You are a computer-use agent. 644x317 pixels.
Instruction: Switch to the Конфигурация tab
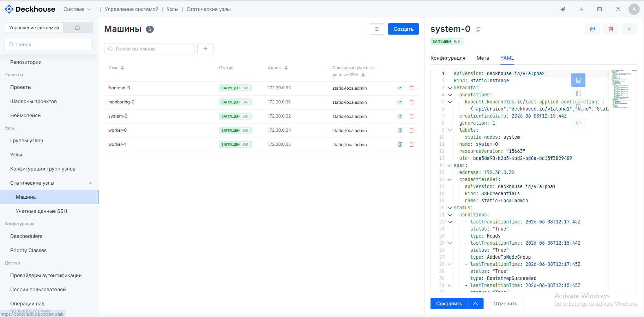coord(448,58)
